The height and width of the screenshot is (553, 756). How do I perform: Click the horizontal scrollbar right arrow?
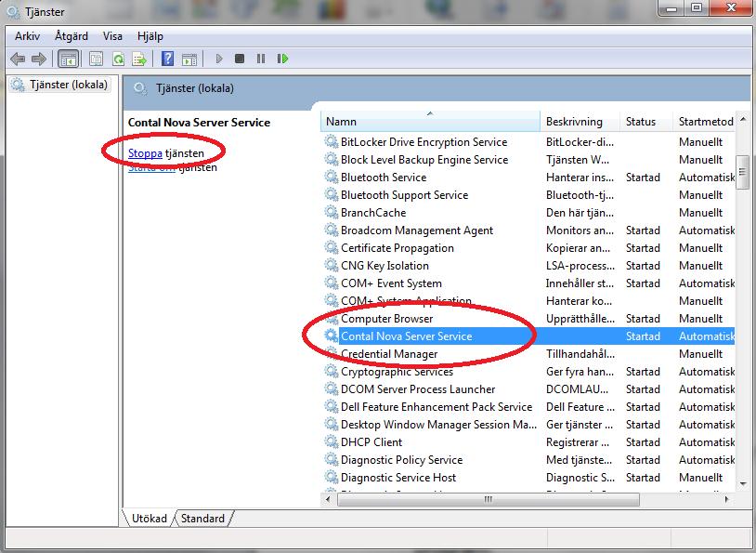(x=727, y=499)
